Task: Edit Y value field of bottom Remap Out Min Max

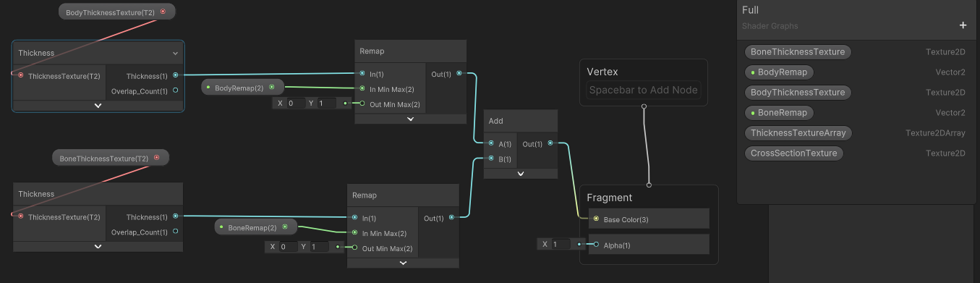Action: coord(319,247)
